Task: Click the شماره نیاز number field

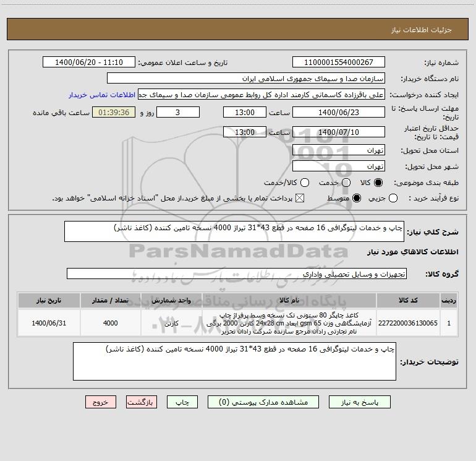Action: [x=339, y=62]
